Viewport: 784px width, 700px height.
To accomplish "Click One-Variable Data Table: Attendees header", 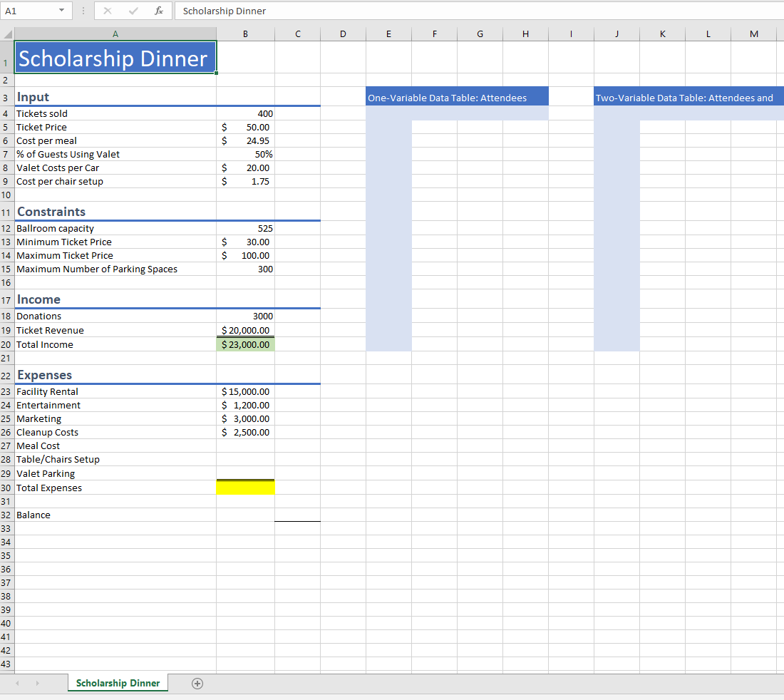I will click(x=457, y=98).
